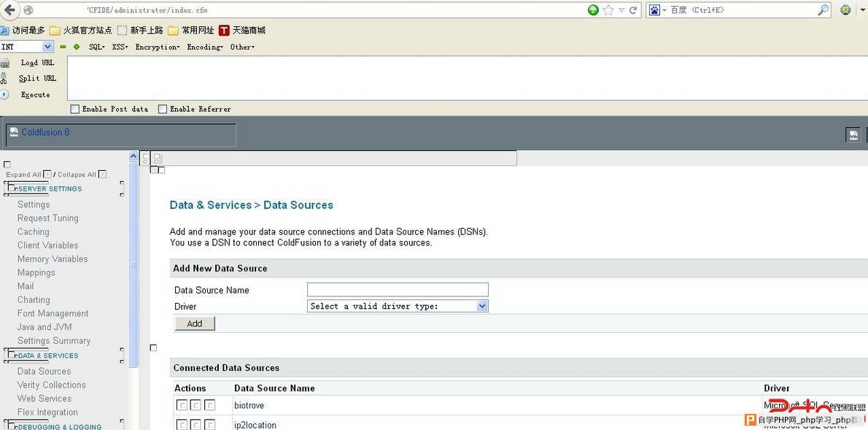Open Charting link in sidebar
Image resolution: width=868 pixels, height=430 pixels.
[x=34, y=300]
